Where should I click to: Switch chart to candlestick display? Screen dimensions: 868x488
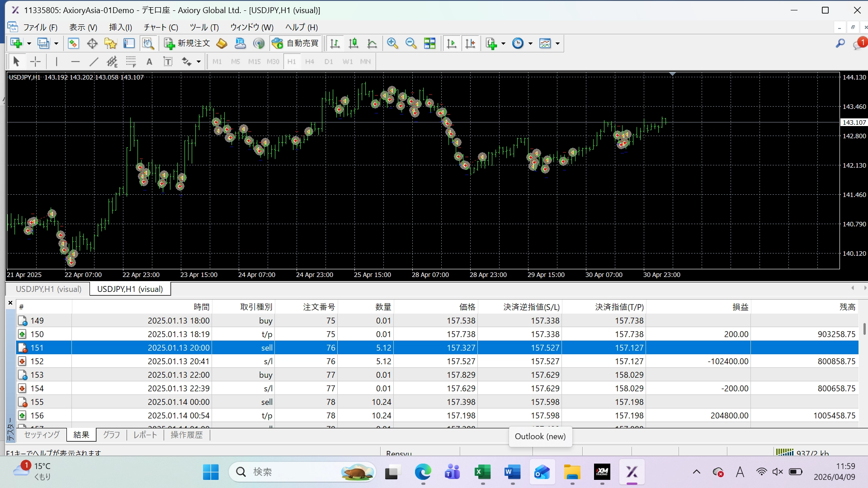tap(354, 43)
